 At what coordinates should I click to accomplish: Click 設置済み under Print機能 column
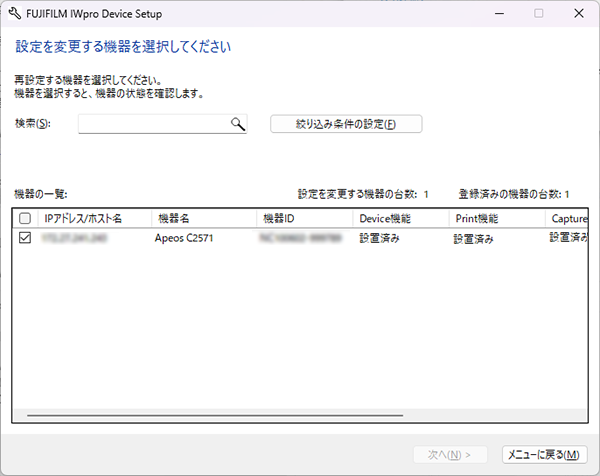click(x=473, y=239)
